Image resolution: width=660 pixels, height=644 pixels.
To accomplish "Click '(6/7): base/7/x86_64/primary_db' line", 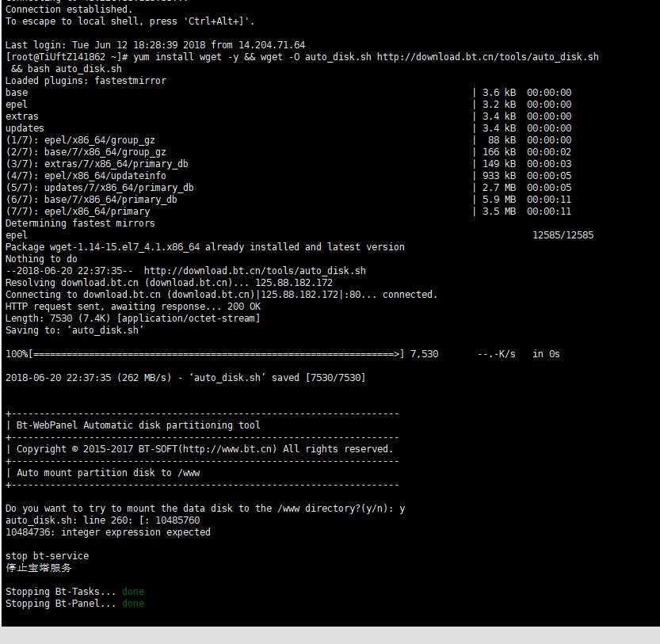I will click(91, 199).
